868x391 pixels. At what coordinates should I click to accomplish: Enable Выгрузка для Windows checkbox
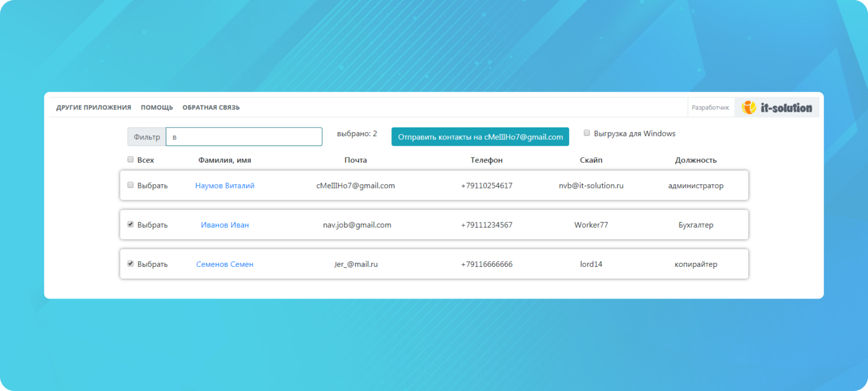(586, 133)
